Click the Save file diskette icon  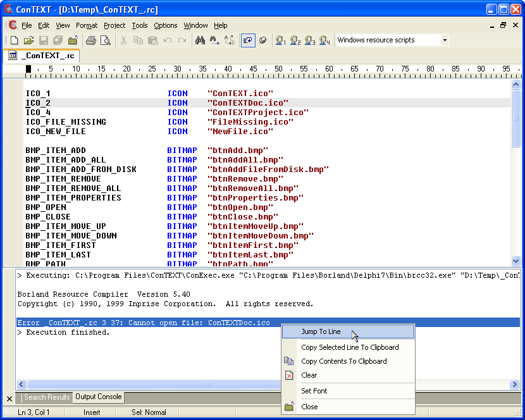coord(44,40)
